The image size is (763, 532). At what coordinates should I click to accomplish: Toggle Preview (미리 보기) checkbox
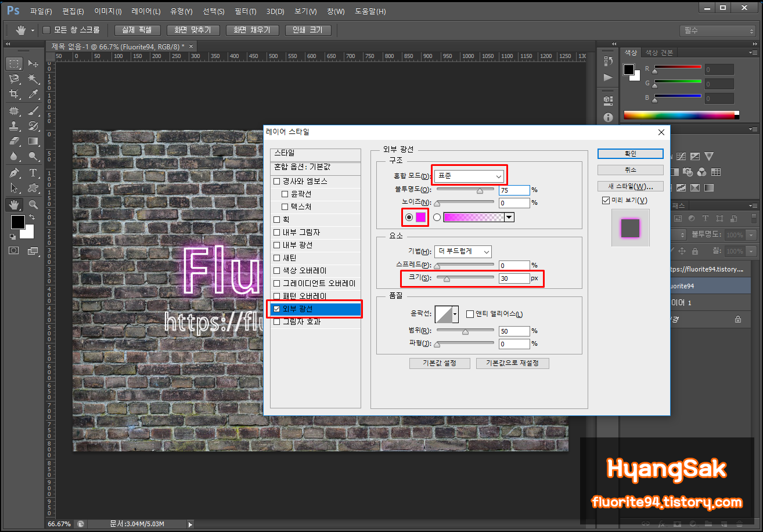(606, 201)
